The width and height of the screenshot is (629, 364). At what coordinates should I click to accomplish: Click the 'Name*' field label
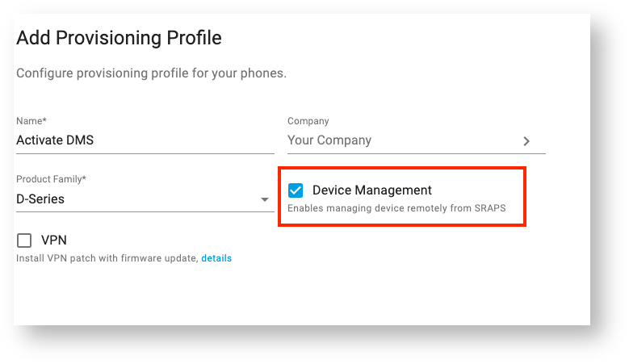[x=31, y=121]
